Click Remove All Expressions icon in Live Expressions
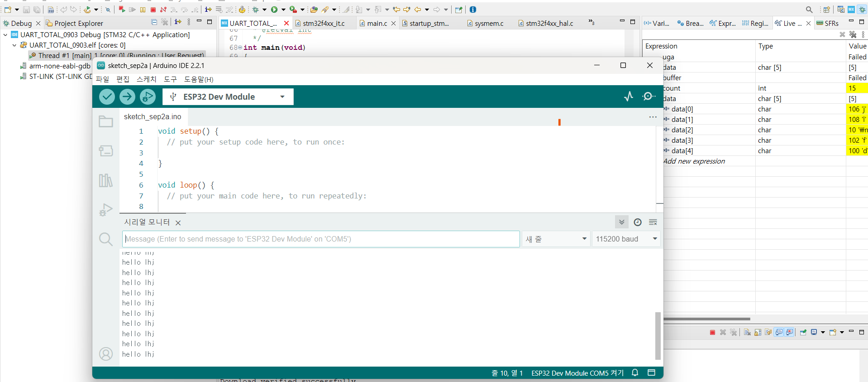The image size is (868, 382). point(853,34)
